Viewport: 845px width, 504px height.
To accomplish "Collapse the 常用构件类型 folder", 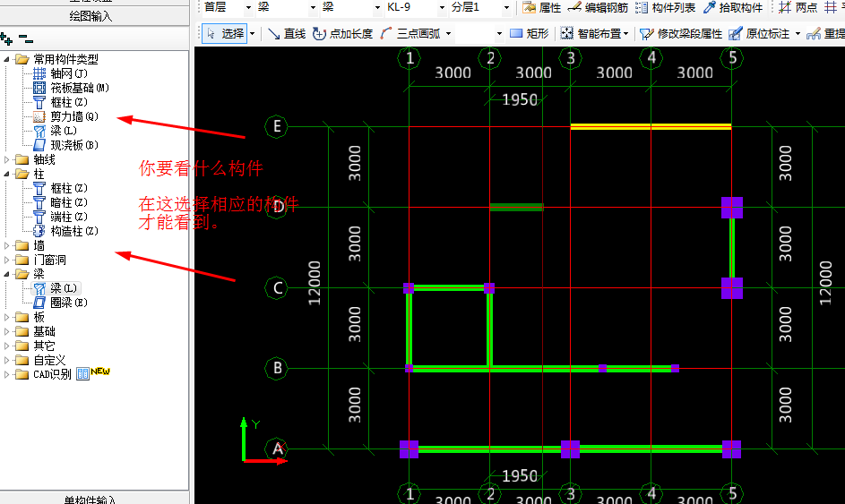I will tap(6, 59).
